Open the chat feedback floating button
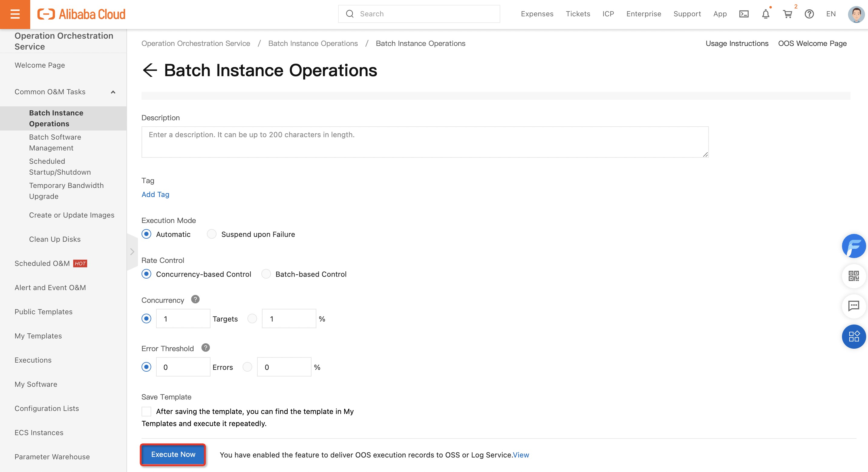This screenshot has height=472, width=868. (x=853, y=306)
